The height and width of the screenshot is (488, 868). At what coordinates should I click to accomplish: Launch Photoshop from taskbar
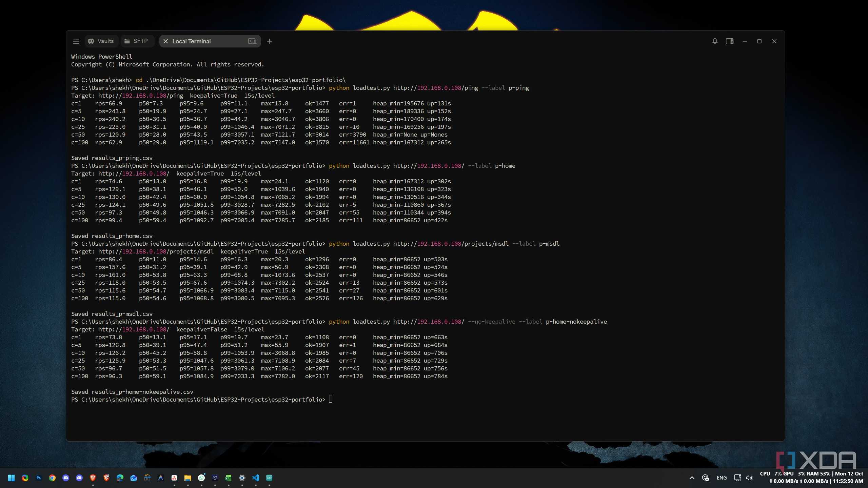coord(38,478)
